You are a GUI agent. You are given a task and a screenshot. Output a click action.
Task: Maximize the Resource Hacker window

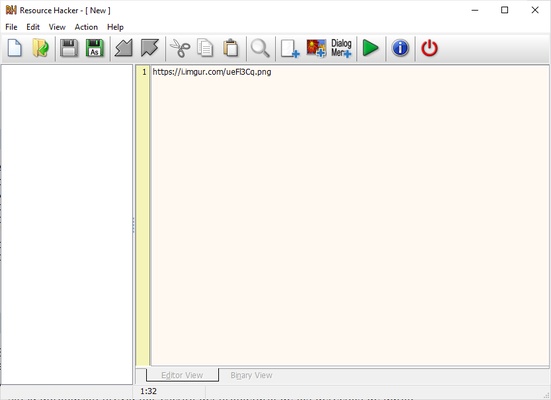point(505,10)
